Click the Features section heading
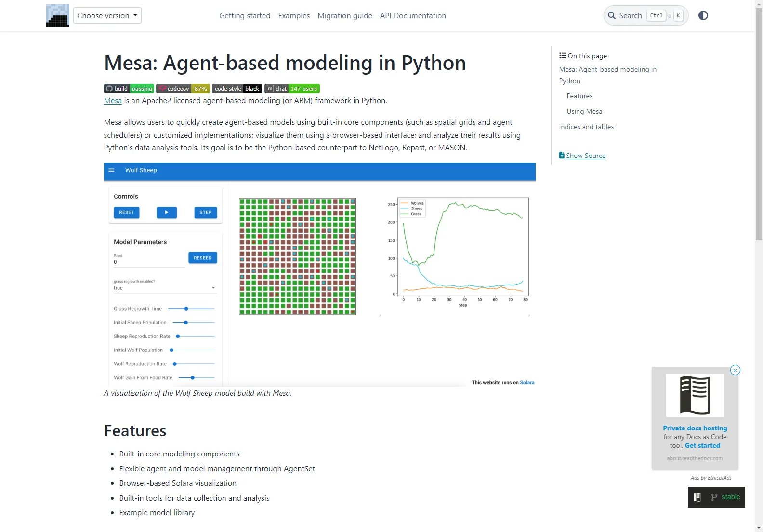The height and width of the screenshot is (532, 763). point(135,431)
